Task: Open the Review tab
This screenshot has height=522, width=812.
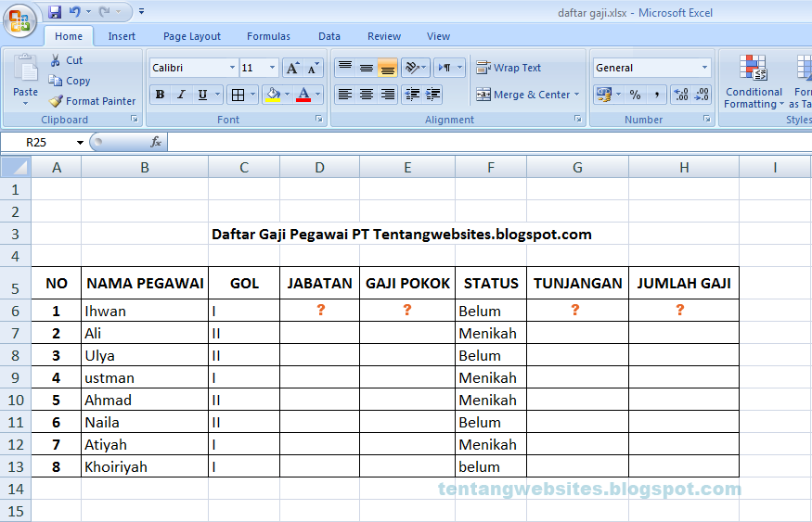Action: pos(384,36)
